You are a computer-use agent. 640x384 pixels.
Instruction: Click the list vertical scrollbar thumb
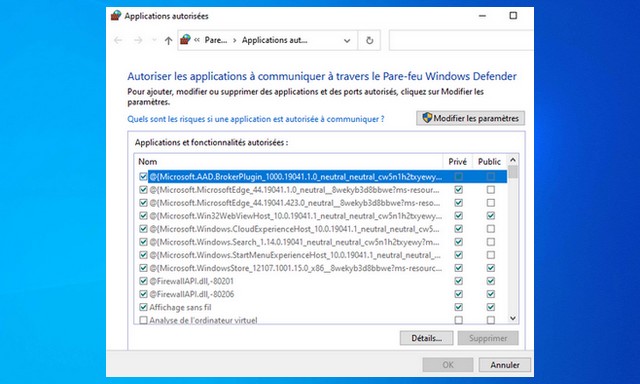[x=513, y=172]
